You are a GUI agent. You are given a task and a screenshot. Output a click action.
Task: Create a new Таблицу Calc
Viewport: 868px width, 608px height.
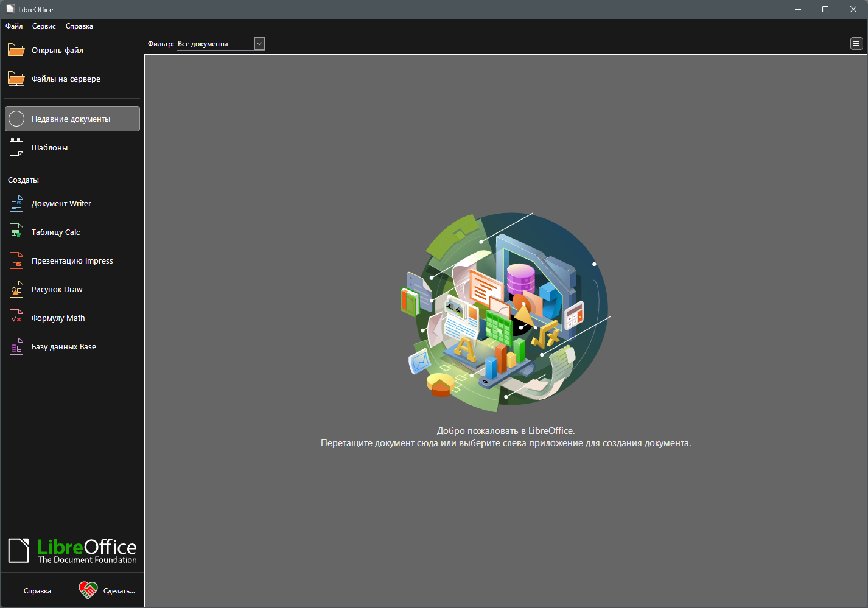click(72, 232)
